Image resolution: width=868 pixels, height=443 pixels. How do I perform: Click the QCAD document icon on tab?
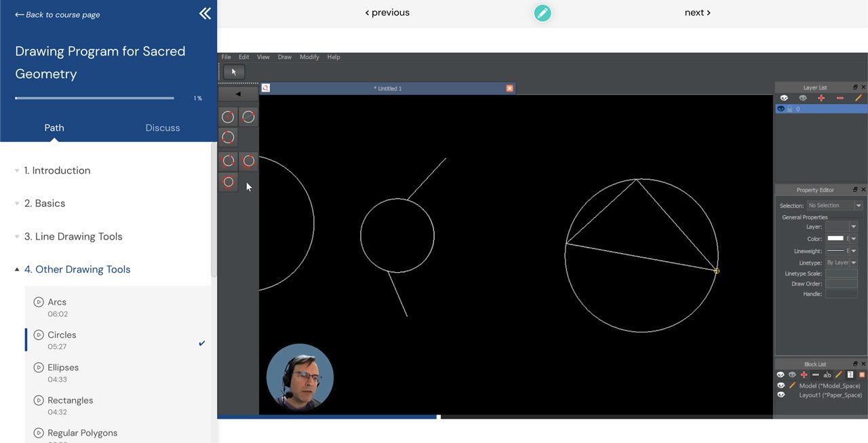(x=266, y=88)
